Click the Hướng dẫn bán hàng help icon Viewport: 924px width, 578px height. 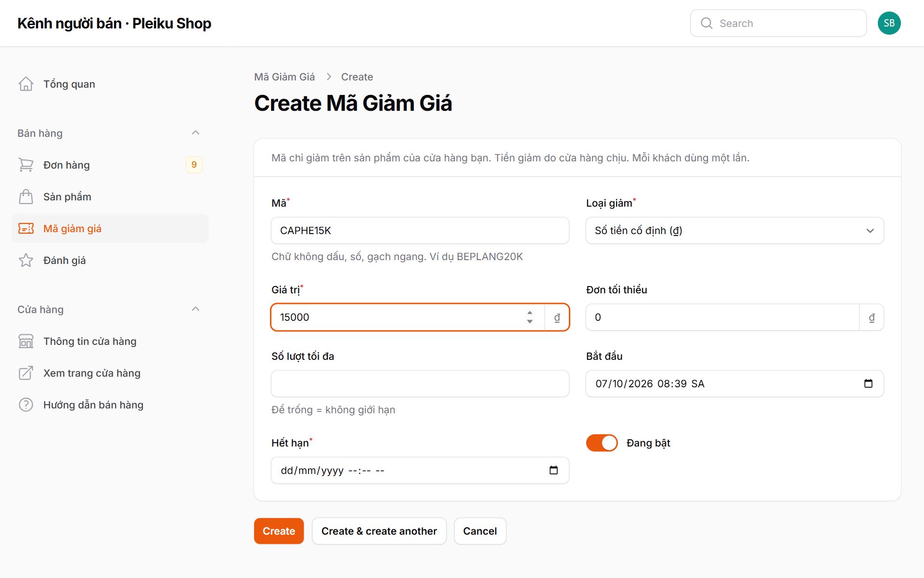pos(26,405)
